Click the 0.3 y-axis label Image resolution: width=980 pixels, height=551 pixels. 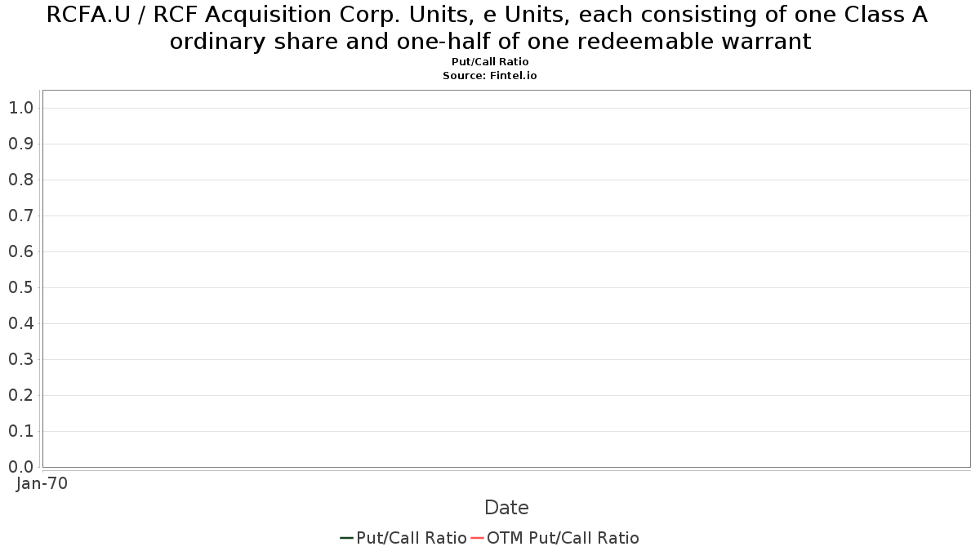(x=20, y=359)
